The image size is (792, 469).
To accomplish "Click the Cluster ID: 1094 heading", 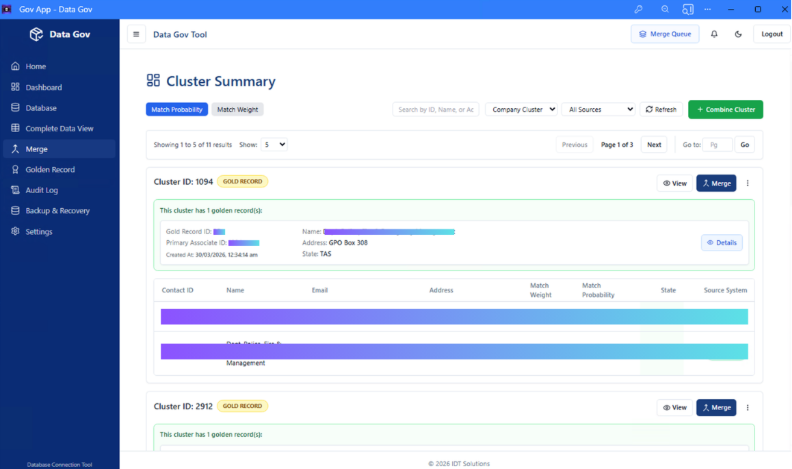I will point(183,182).
